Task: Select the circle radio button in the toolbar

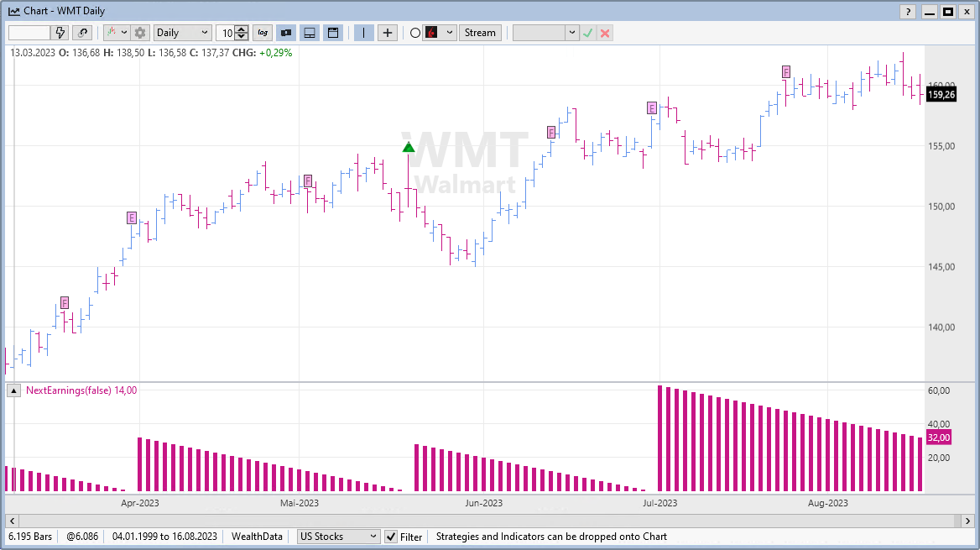Action: pyautogui.click(x=415, y=33)
